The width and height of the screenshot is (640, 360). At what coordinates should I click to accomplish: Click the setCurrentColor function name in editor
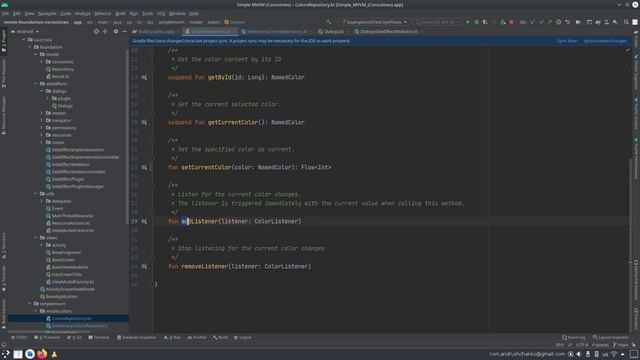206,167
